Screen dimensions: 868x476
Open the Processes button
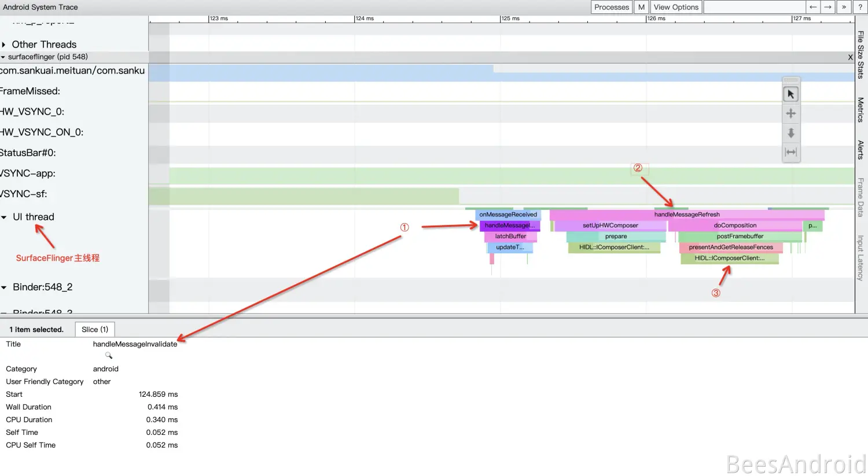click(x=611, y=7)
